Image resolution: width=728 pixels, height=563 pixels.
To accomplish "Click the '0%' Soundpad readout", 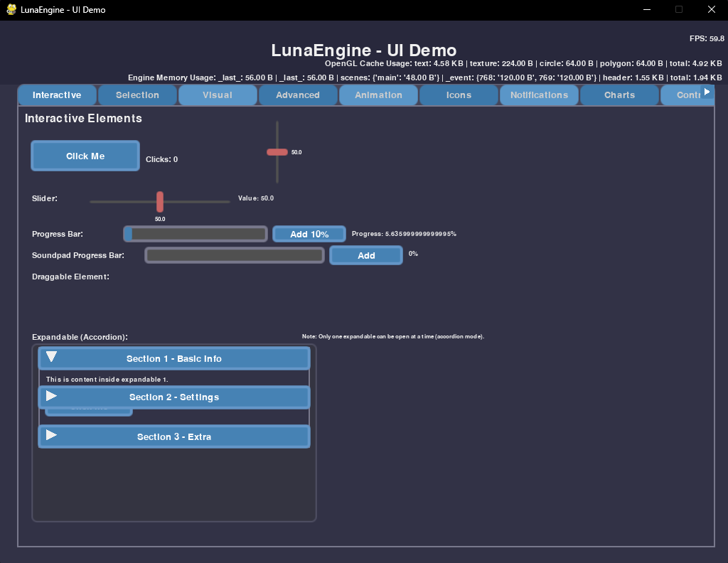I will [413, 253].
